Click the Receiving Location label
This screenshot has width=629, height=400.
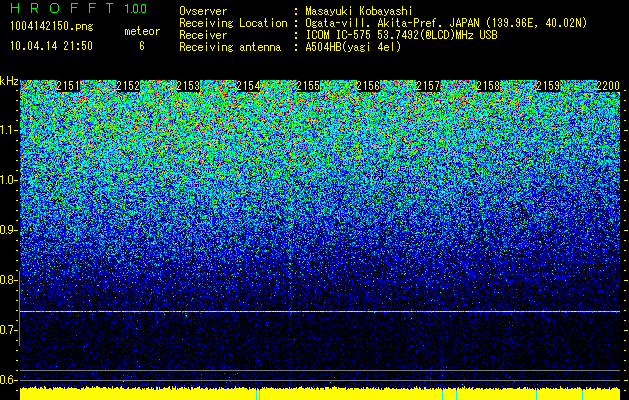[x=233, y=23]
